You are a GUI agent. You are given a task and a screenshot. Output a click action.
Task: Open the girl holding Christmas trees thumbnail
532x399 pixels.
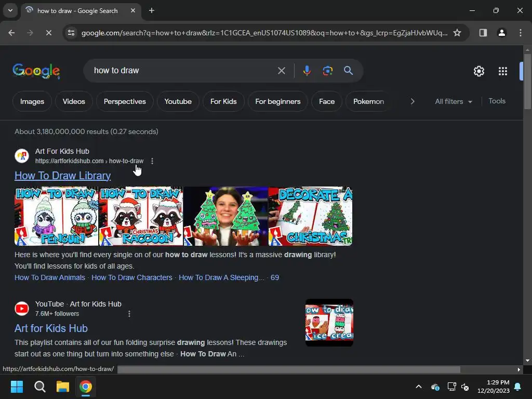click(x=225, y=216)
